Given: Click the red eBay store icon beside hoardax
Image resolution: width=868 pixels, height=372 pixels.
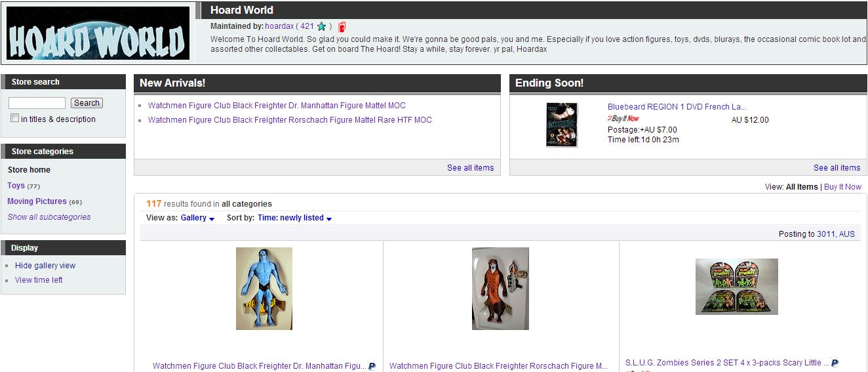Looking at the screenshot, I should [x=342, y=27].
